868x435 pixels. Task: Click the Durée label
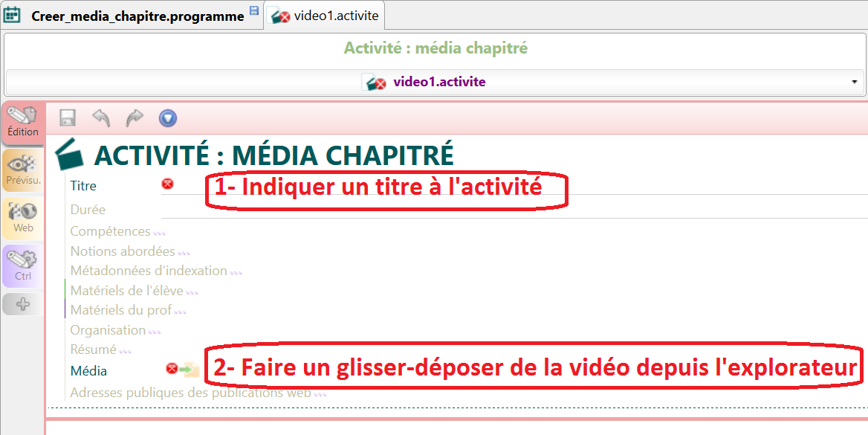[88, 210]
